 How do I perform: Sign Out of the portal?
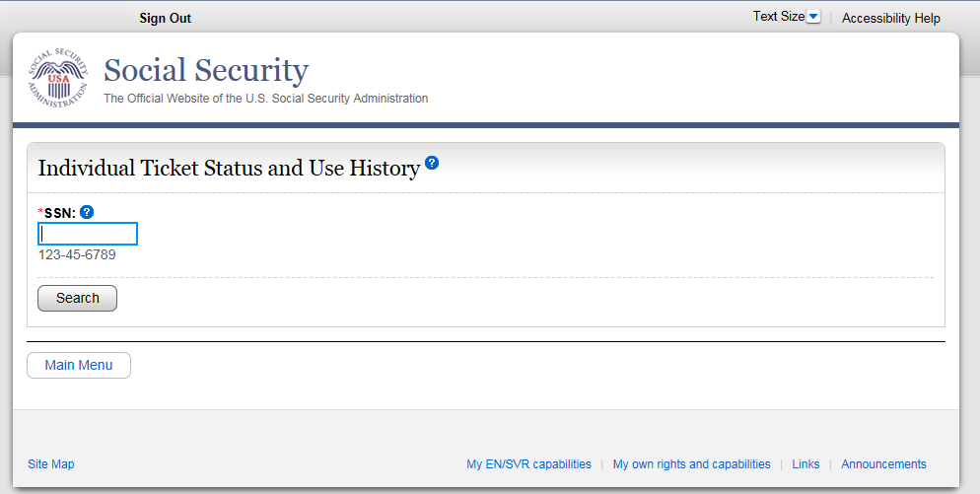pyautogui.click(x=166, y=19)
